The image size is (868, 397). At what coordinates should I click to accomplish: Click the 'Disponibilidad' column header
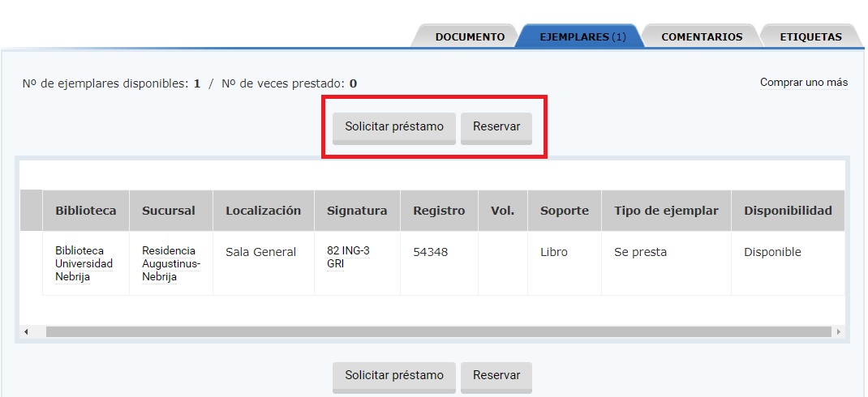point(788,211)
